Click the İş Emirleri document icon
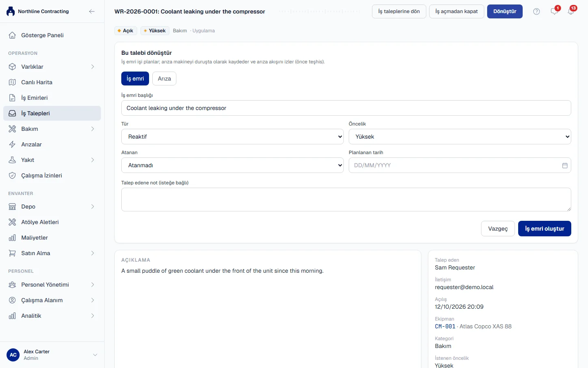Screen dimensions: 588x368 pyautogui.click(x=12, y=98)
